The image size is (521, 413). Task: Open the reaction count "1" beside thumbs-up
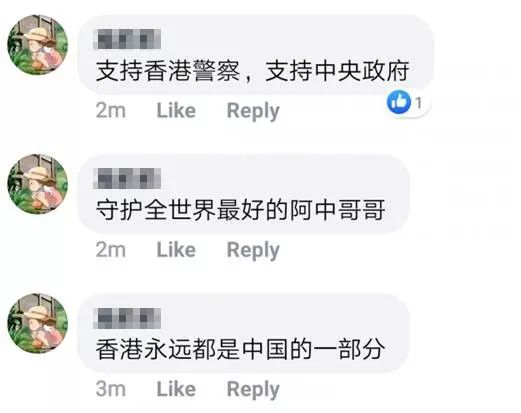(418, 103)
